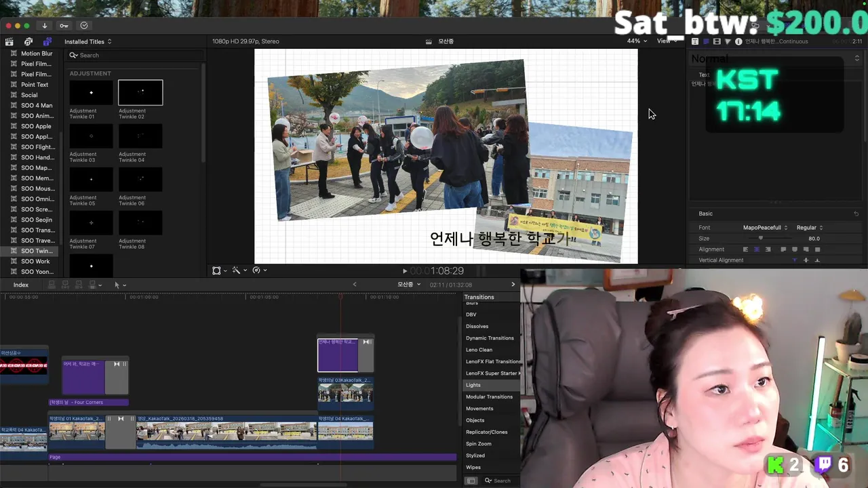
Task: Set vertical alignment to bottom
Action: click(817, 260)
